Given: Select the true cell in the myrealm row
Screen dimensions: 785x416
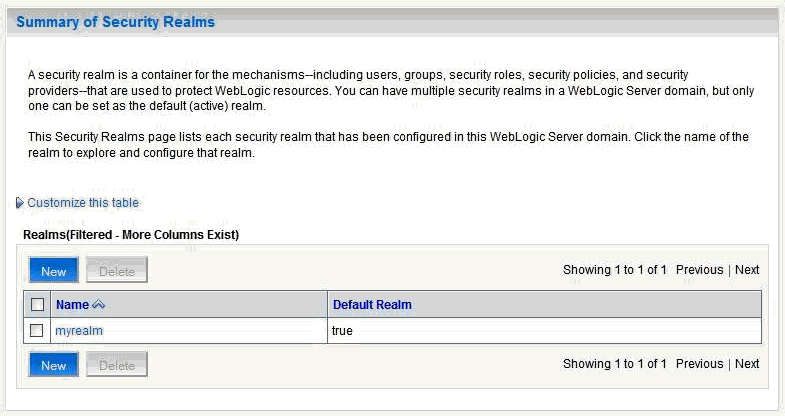Looking at the screenshot, I should point(342,331).
